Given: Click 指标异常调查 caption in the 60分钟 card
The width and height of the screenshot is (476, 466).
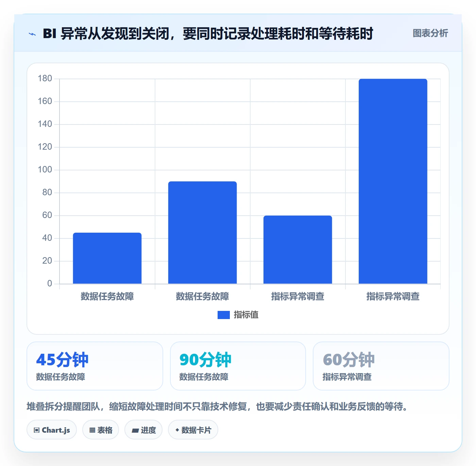Looking at the screenshot, I should 347,377.
